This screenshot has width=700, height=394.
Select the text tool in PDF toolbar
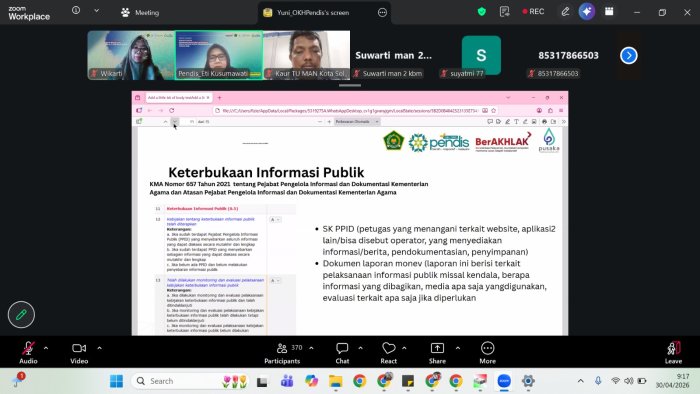pos(517,121)
